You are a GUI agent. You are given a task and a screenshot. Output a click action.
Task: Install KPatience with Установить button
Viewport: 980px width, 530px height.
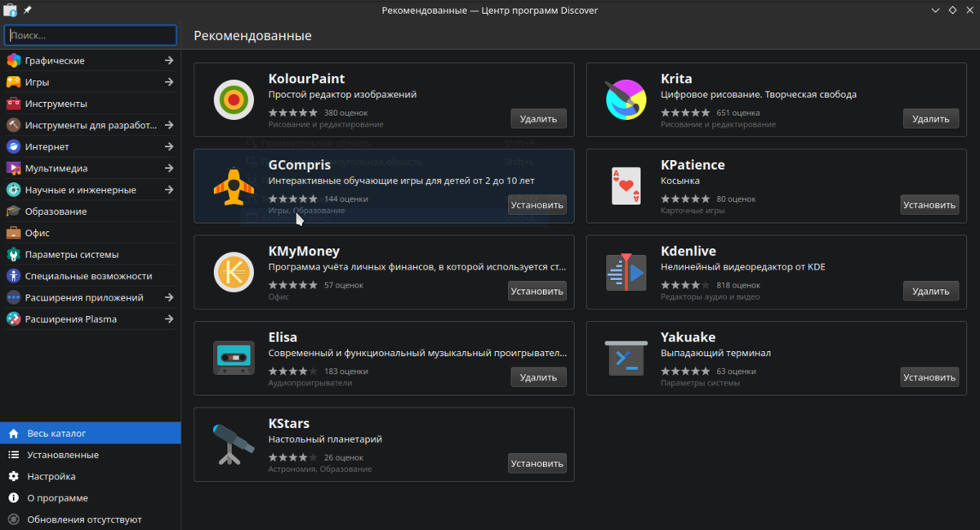(929, 205)
